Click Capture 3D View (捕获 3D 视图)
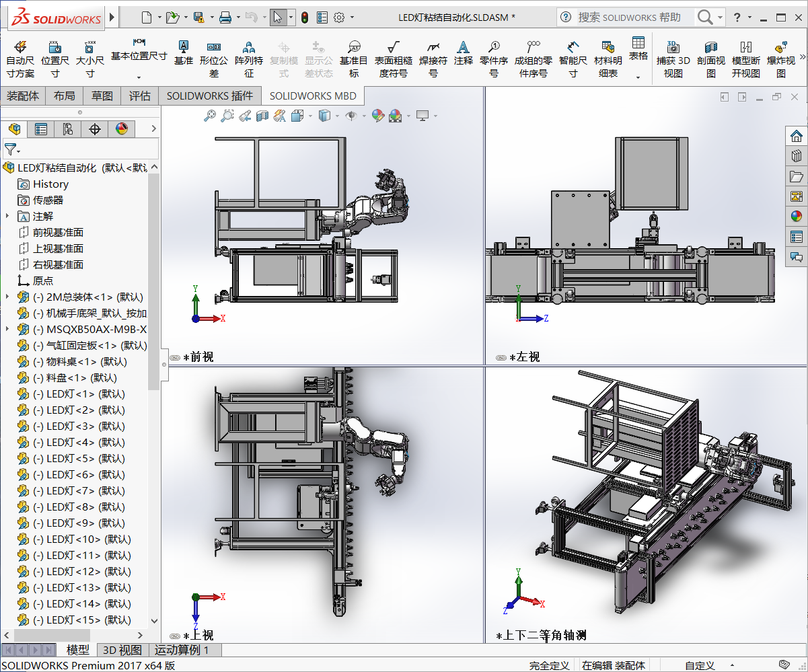This screenshot has height=672, width=808. (673, 59)
